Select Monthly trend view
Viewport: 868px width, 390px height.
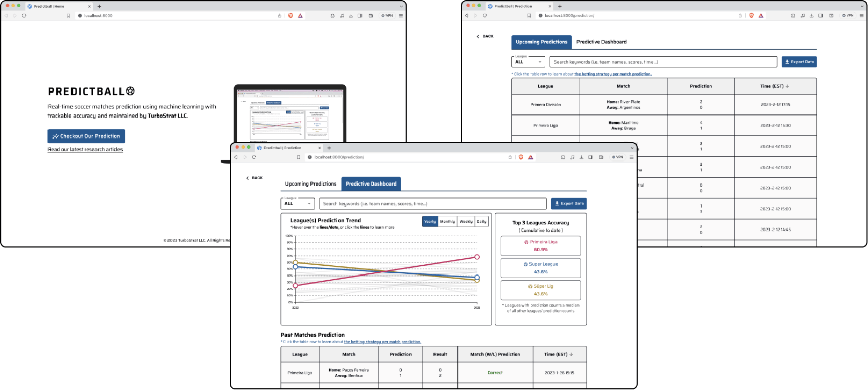[x=448, y=222]
